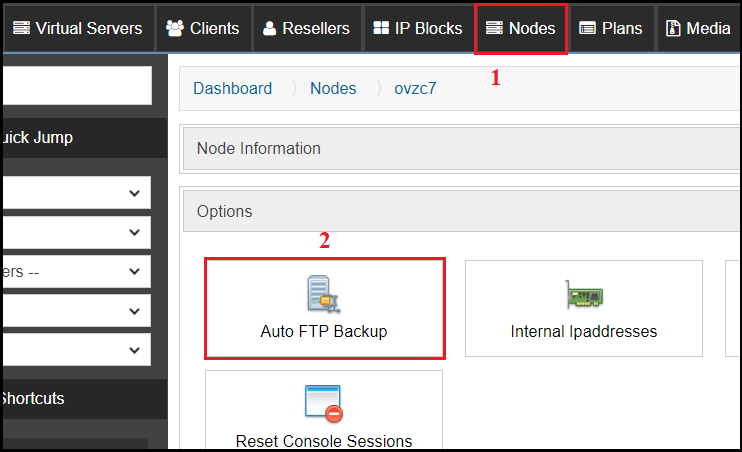Click the Reset Console Sessions icon
The width and height of the screenshot is (742, 452).
324,403
